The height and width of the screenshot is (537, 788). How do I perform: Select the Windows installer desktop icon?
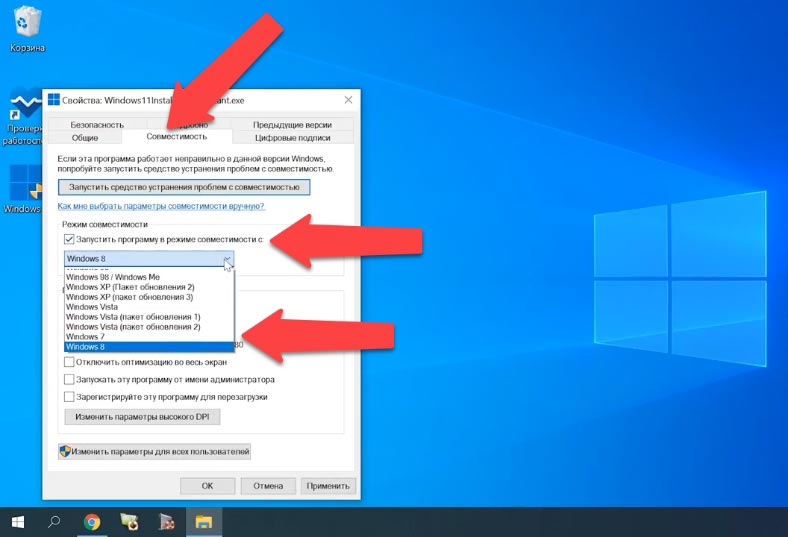[x=22, y=188]
